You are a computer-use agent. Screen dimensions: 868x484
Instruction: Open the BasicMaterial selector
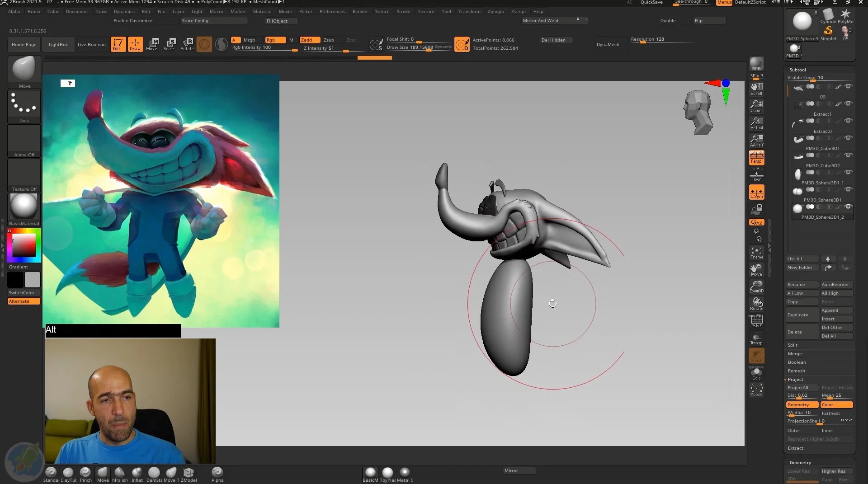(24, 210)
